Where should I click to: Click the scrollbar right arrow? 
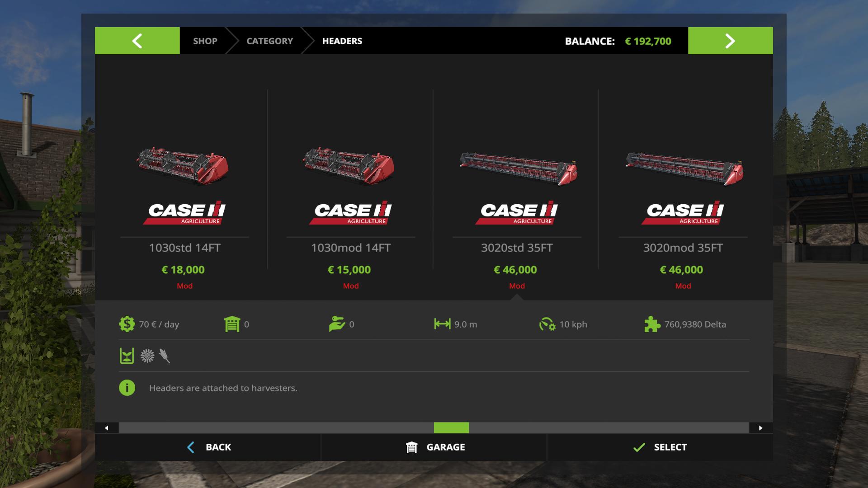(x=761, y=428)
